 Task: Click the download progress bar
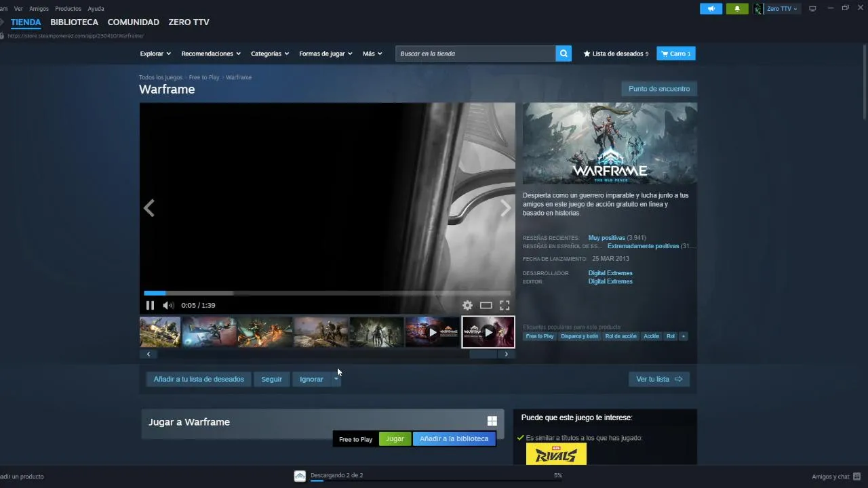436,481
